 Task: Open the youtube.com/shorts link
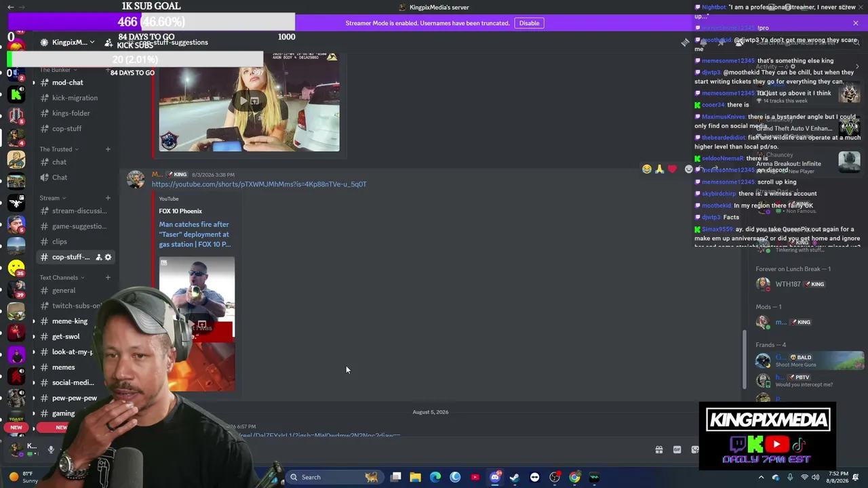coord(259,184)
